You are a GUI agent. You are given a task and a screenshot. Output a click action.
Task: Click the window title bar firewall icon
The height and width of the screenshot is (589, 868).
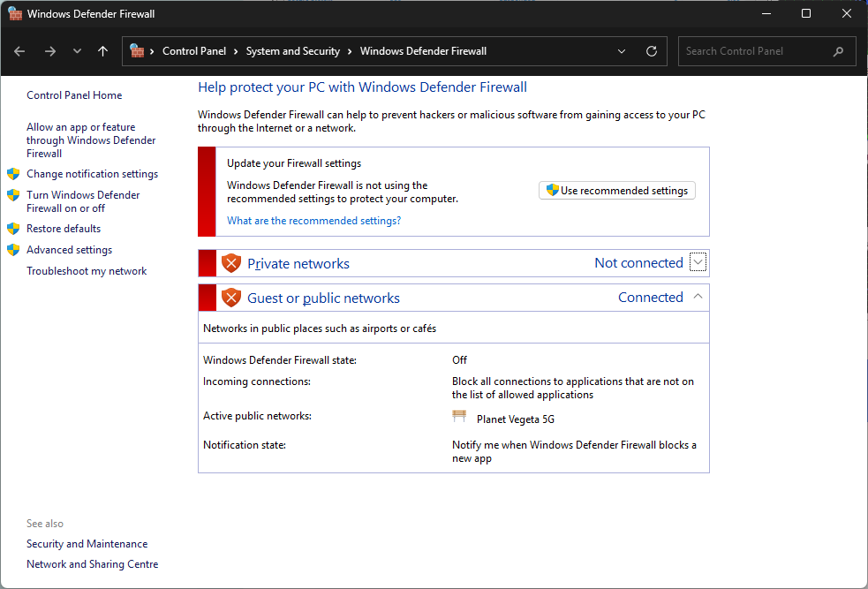point(15,14)
